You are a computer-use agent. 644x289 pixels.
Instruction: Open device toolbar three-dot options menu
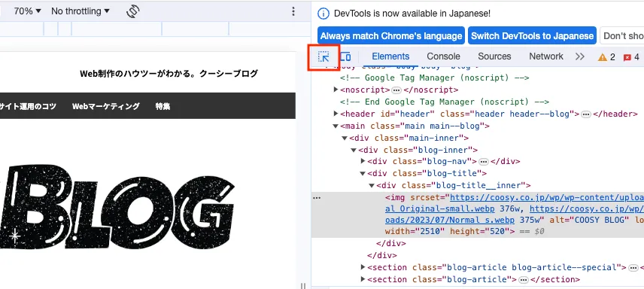[293, 11]
